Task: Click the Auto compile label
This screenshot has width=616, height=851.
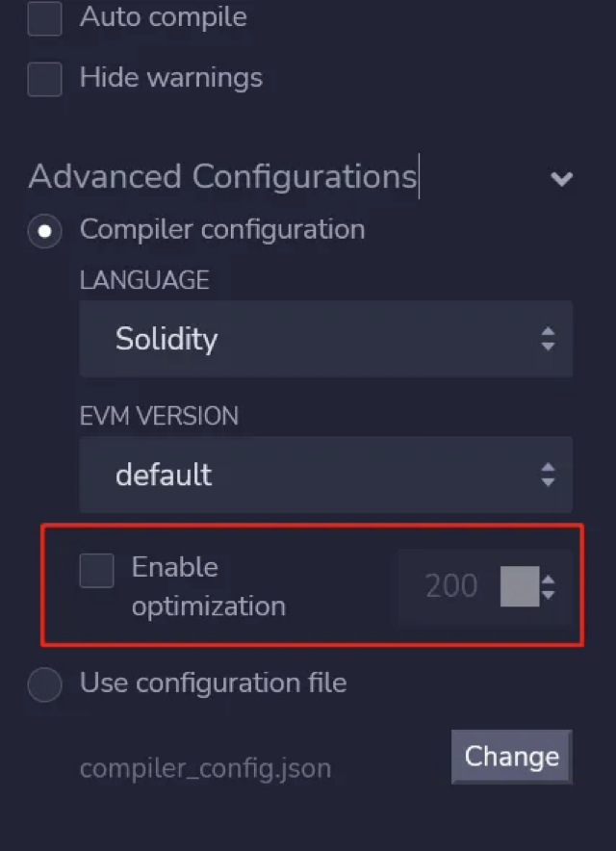Action: click(163, 17)
